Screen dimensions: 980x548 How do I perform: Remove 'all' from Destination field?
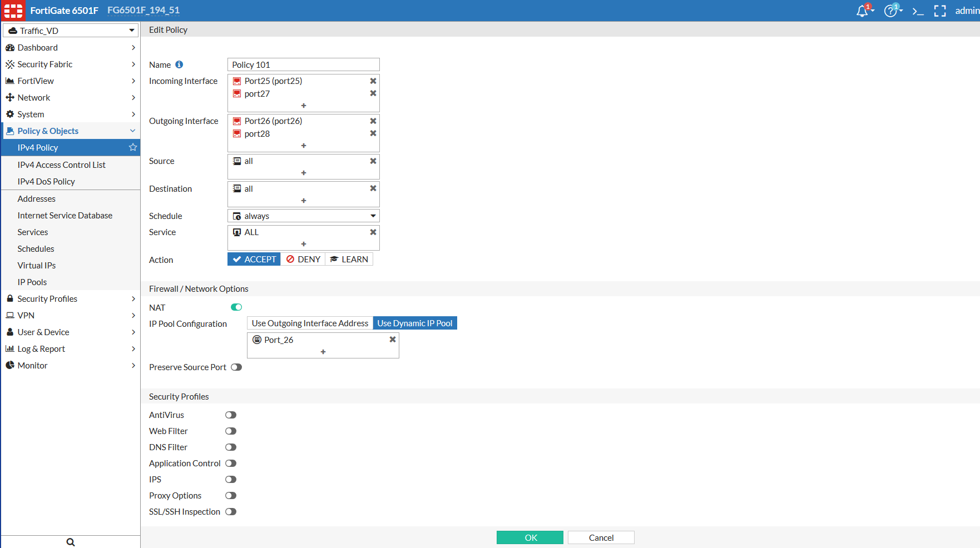coord(373,188)
